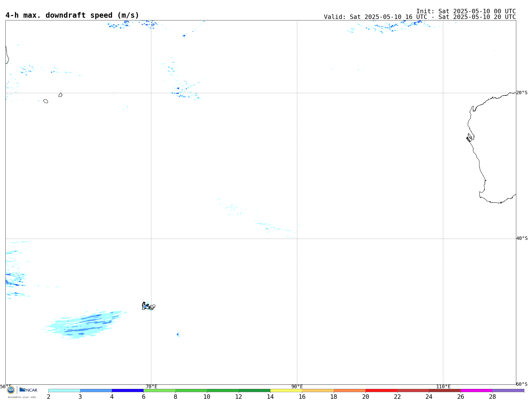Click the 70°E longitude label

pyautogui.click(x=151, y=386)
